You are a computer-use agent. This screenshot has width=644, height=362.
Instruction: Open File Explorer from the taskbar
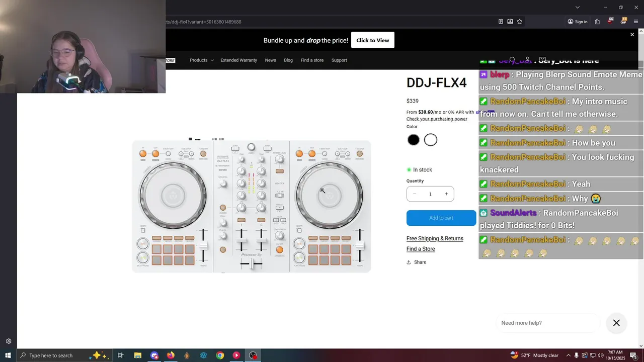[137, 355]
